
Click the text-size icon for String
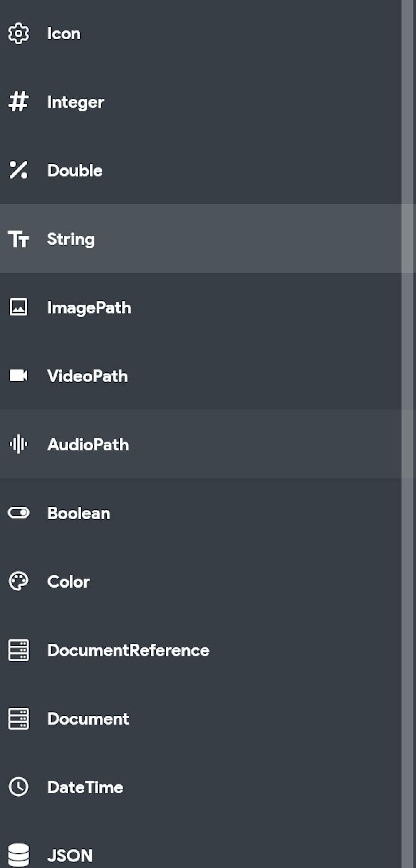pyautogui.click(x=19, y=239)
